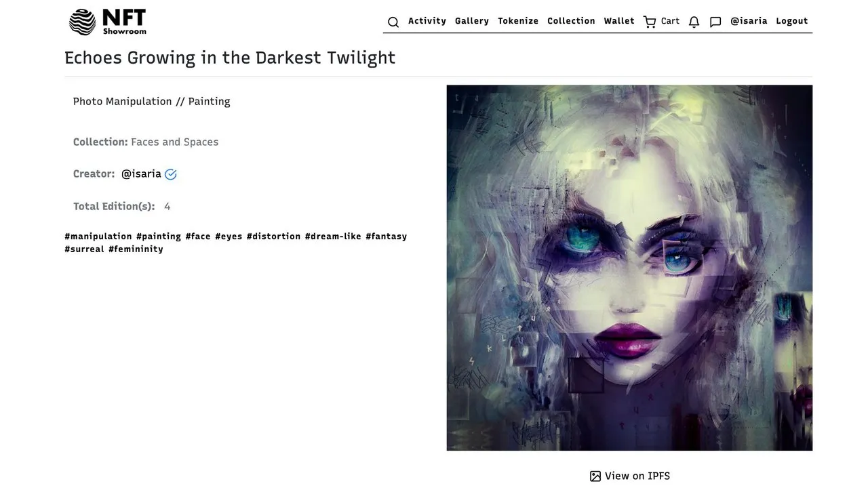
Task: Select Tokenize in the navigation
Action: 518,21
